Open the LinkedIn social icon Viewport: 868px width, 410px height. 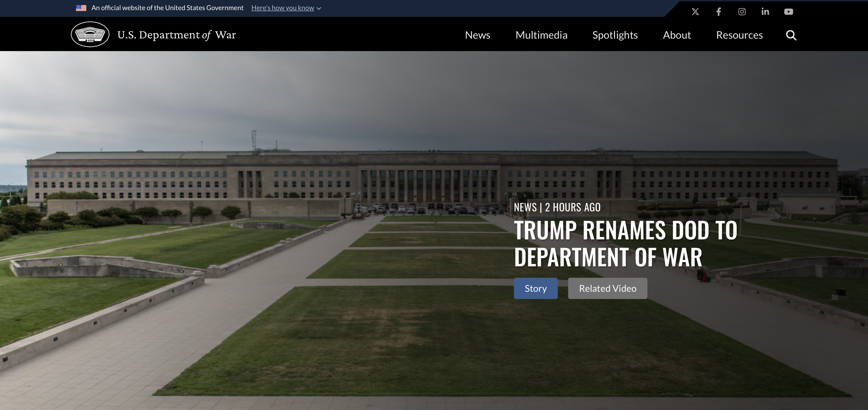point(765,12)
